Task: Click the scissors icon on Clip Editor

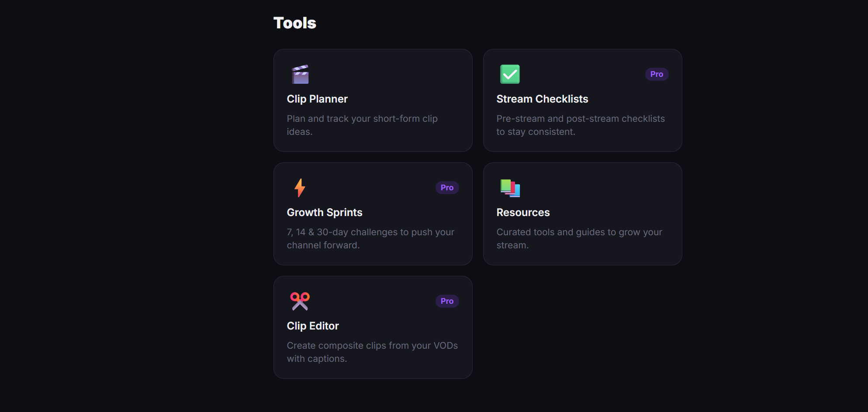Action: click(300, 301)
